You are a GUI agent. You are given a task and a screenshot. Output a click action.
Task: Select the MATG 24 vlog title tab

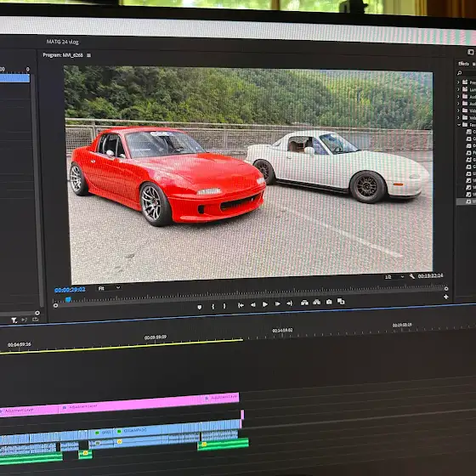63,42
